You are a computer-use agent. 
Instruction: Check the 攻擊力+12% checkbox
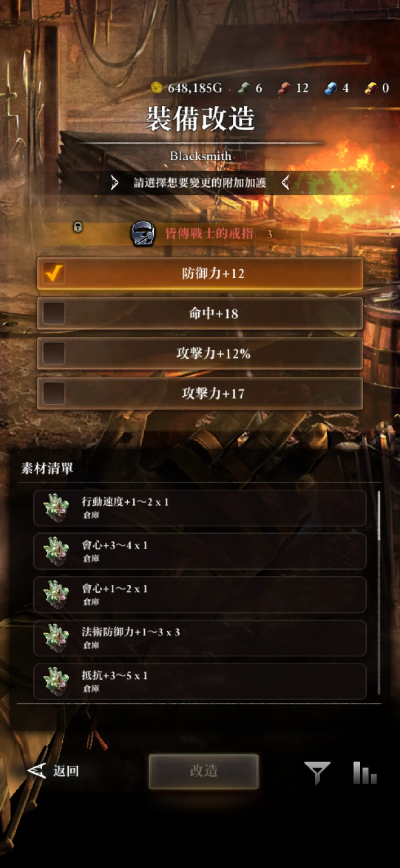click(x=54, y=354)
